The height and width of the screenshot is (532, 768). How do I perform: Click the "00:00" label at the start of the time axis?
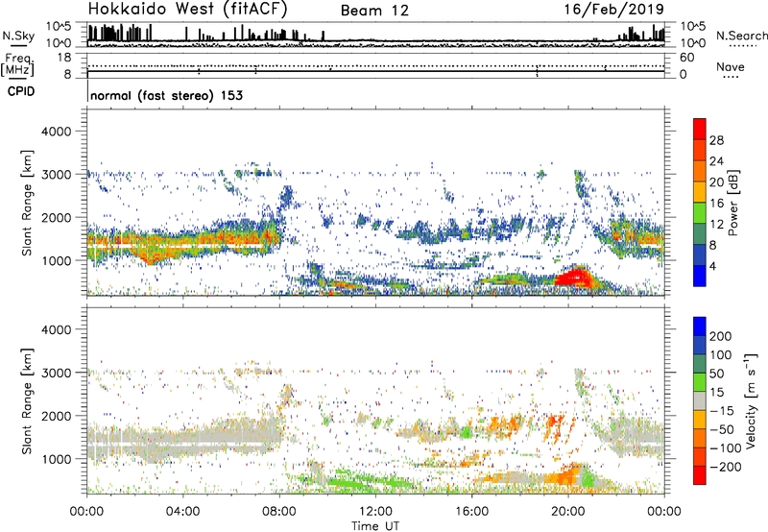pos(86,512)
